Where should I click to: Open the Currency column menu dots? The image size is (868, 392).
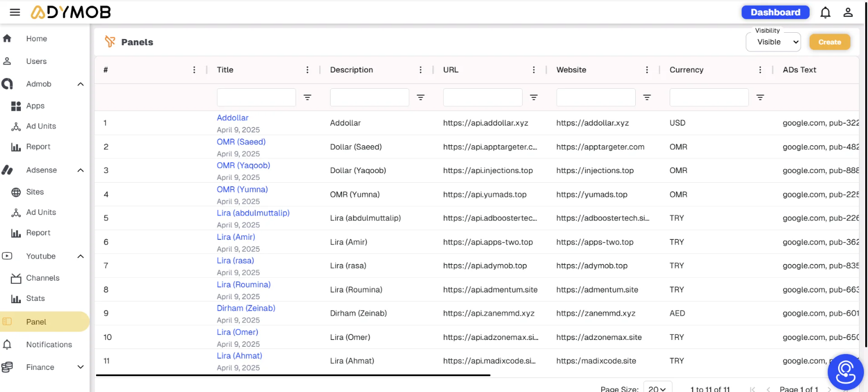[x=760, y=70]
